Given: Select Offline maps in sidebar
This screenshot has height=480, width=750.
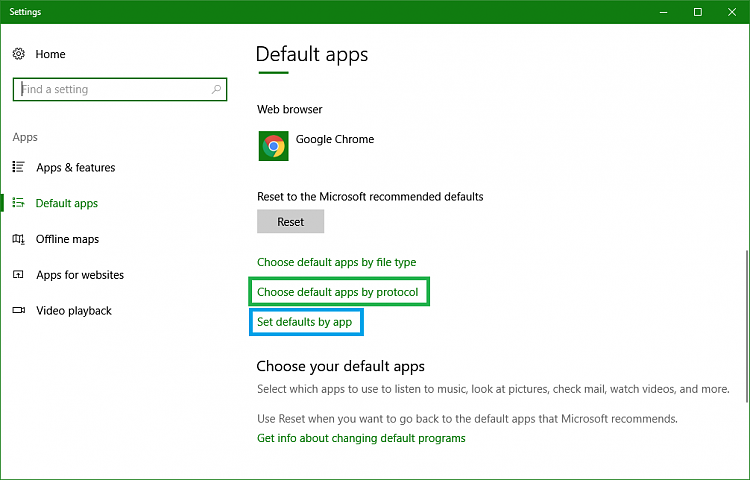Looking at the screenshot, I should point(67,239).
